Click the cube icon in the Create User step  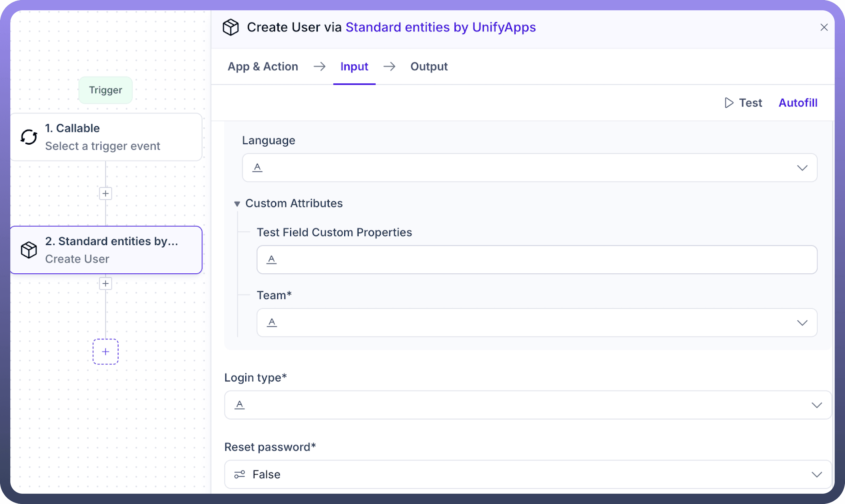click(29, 250)
